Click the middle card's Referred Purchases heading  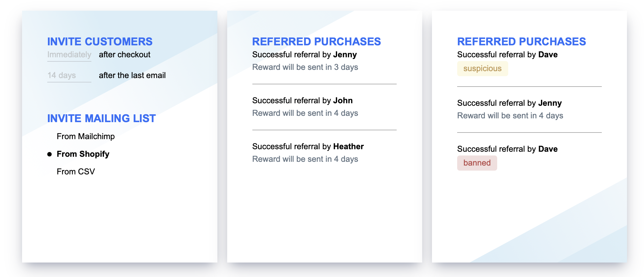pyautogui.click(x=316, y=42)
